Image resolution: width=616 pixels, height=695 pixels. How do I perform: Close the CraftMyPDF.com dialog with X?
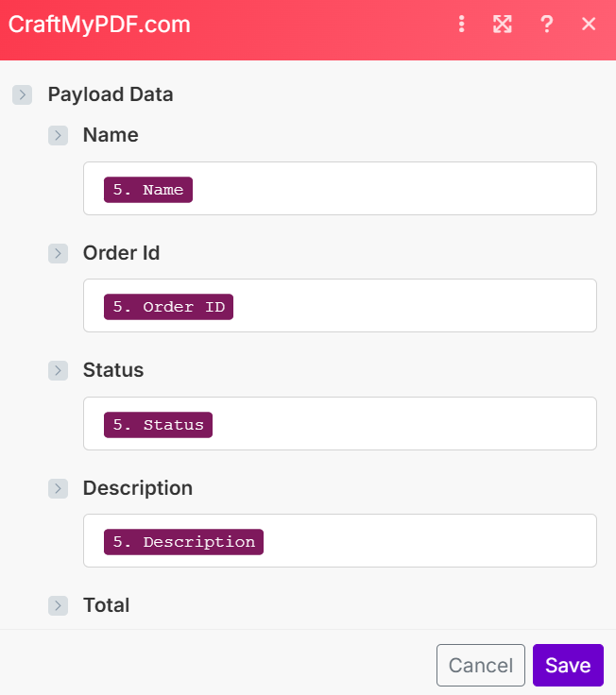589,25
